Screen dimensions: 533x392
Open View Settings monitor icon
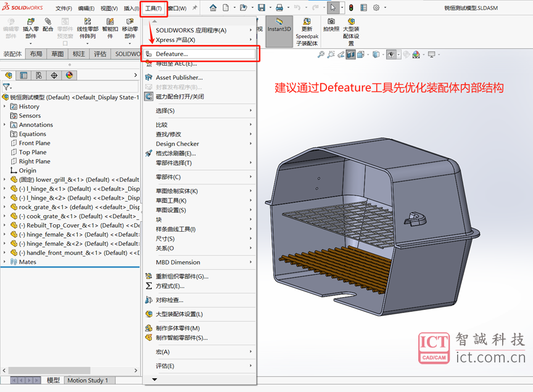(x=432, y=54)
